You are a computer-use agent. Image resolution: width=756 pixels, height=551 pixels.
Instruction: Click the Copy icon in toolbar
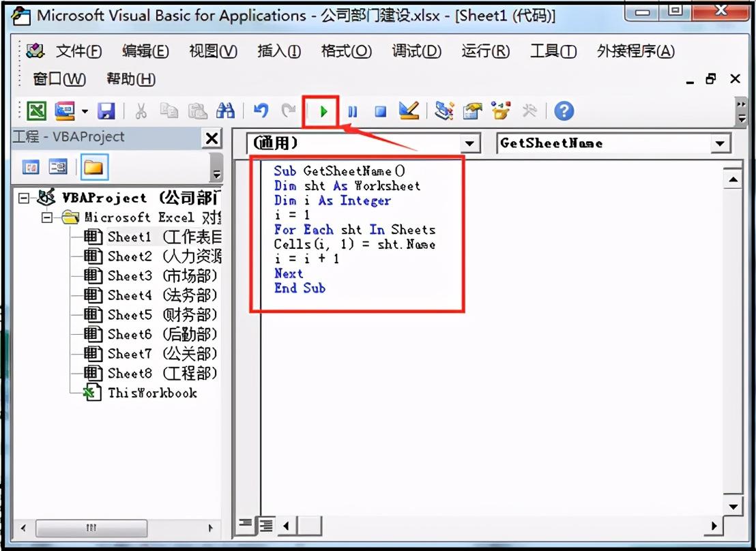click(169, 111)
